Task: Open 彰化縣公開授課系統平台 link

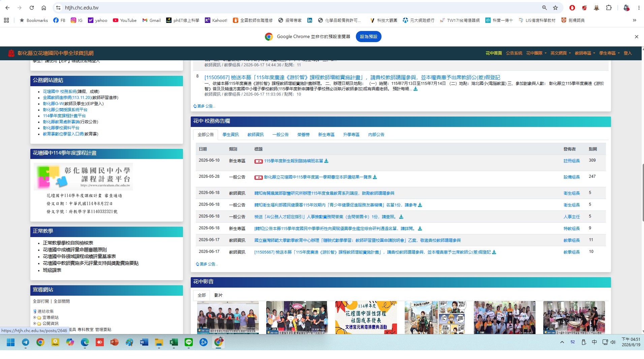Action: 65,110
